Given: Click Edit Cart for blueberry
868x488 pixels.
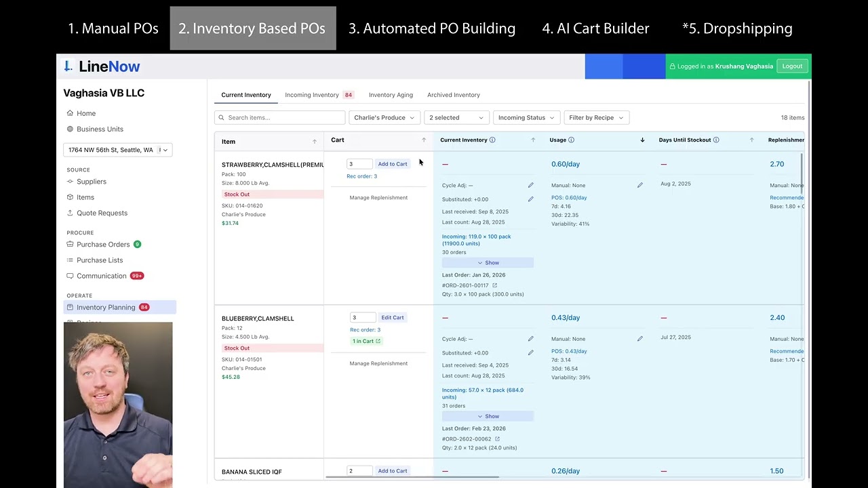Looking at the screenshot, I should click(392, 318).
